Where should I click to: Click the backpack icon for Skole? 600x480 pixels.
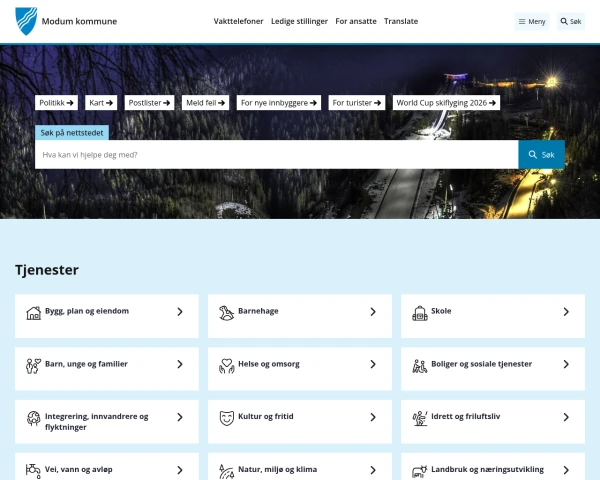pyautogui.click(x=420, y=313)
